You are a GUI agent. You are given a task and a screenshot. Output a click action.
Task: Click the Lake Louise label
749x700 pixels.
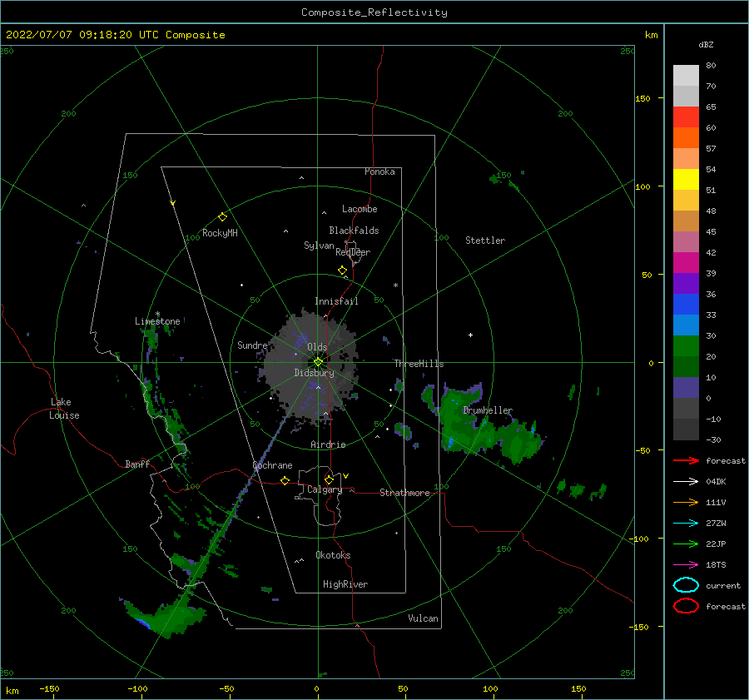tap(64, 409)
